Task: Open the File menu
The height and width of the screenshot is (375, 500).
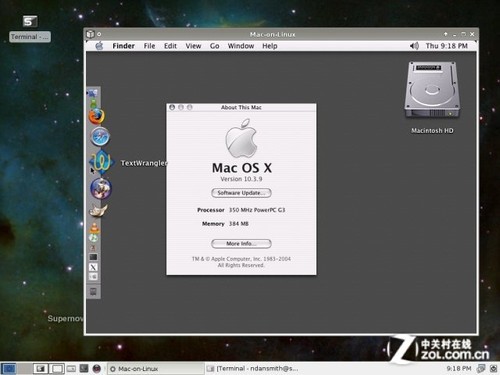Action: click(x=149, y=46)
